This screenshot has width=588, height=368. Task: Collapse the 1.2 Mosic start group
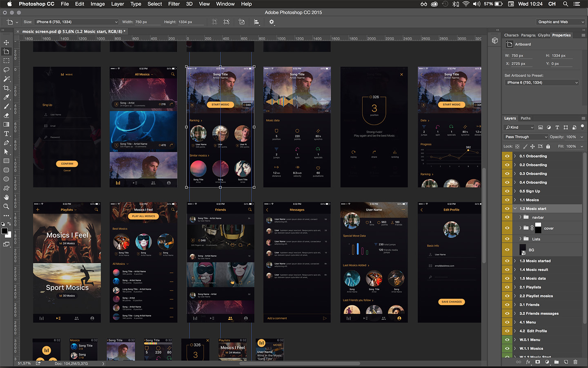pyautogui.click(x=515, y=209)
